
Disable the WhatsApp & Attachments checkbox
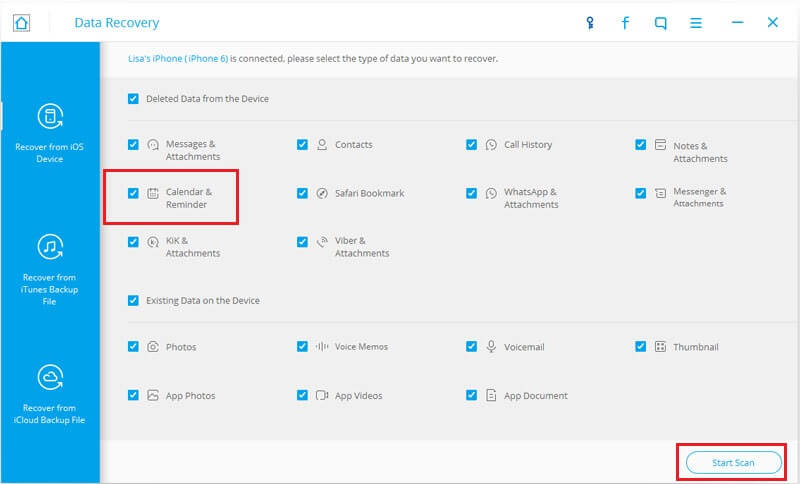471,193
